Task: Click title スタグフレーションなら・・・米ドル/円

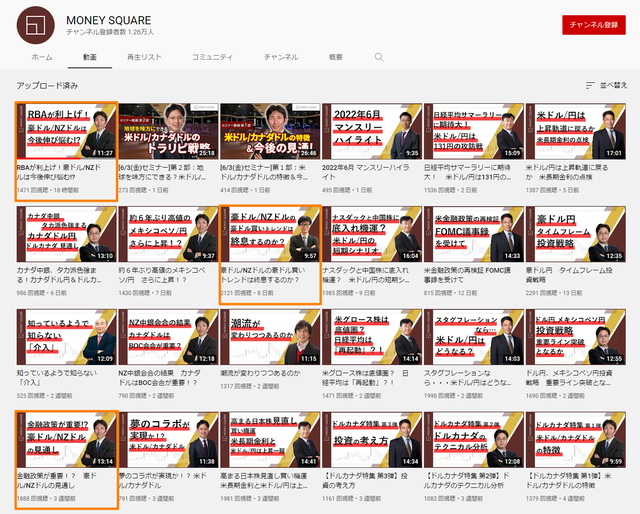Action: [x=468, y=378]
